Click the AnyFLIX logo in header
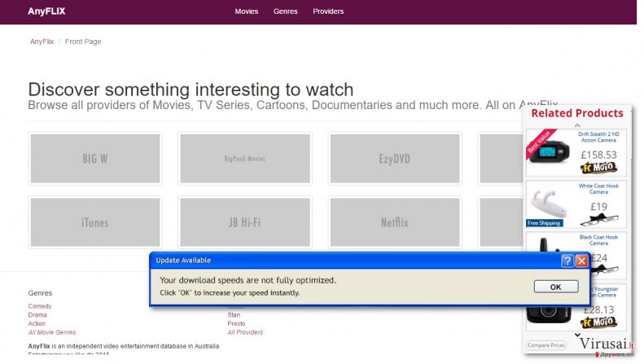644x364 pixels. (46, 11)
